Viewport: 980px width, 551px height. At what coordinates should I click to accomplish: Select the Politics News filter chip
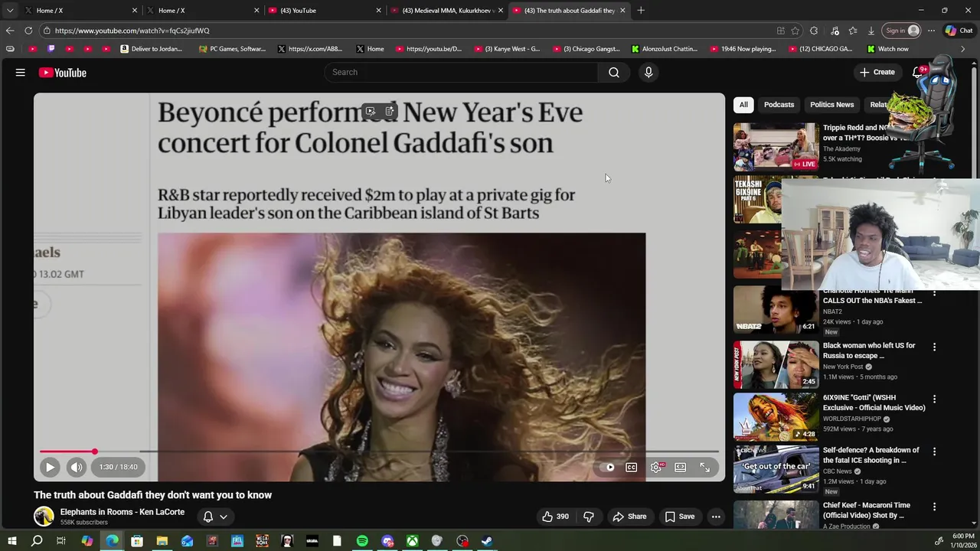(832, 105)
